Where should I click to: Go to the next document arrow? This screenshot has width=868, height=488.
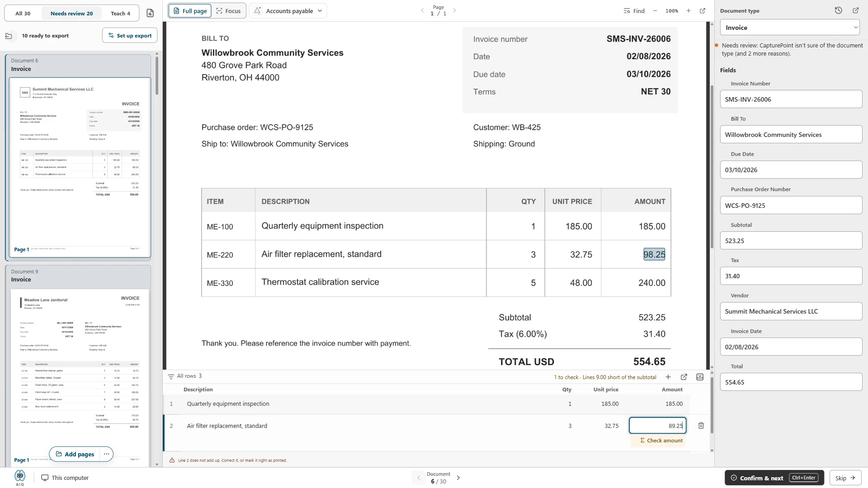458,478
